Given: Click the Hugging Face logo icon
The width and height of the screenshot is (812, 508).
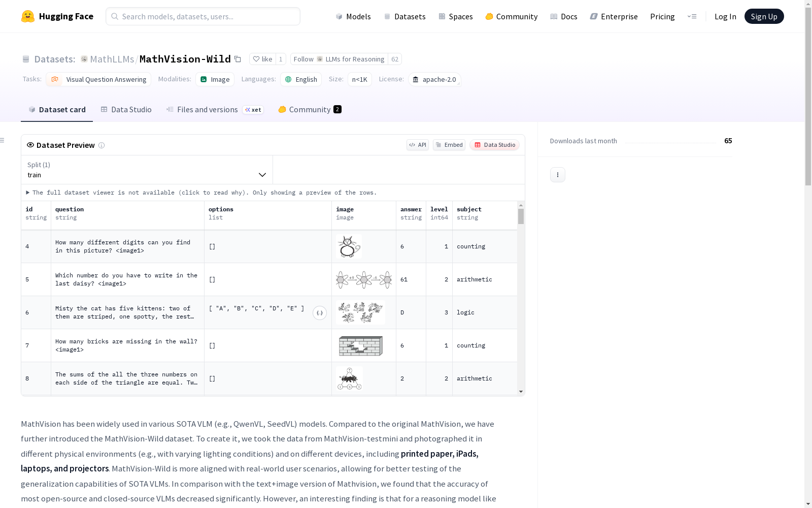Looking at the screenshot, I should 28,16.
